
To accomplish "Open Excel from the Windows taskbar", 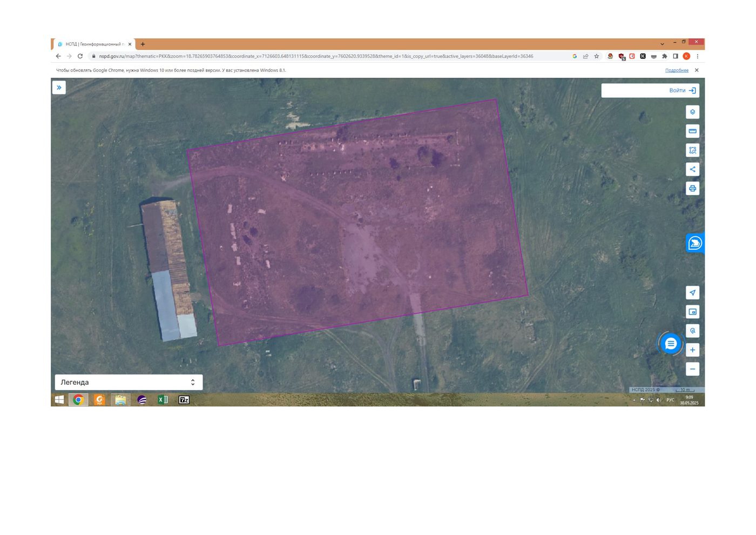I will [163, 400].
